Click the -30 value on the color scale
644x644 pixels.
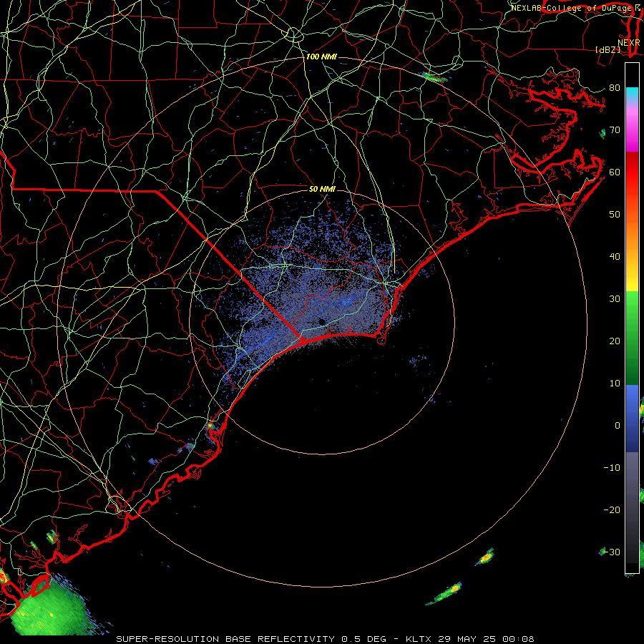click(612, 552)
